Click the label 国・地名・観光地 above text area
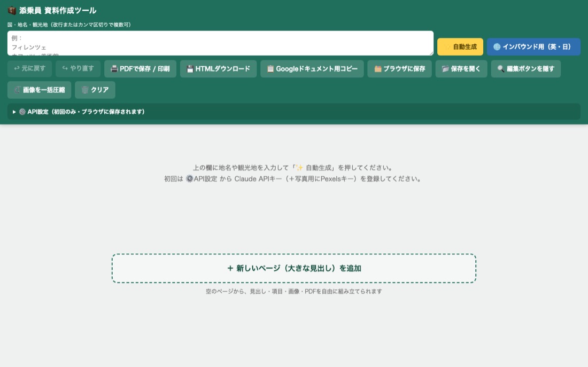Image resolution: width=588 pixels, height=367 pixels. pyautogui.click(x=69, y=25)
